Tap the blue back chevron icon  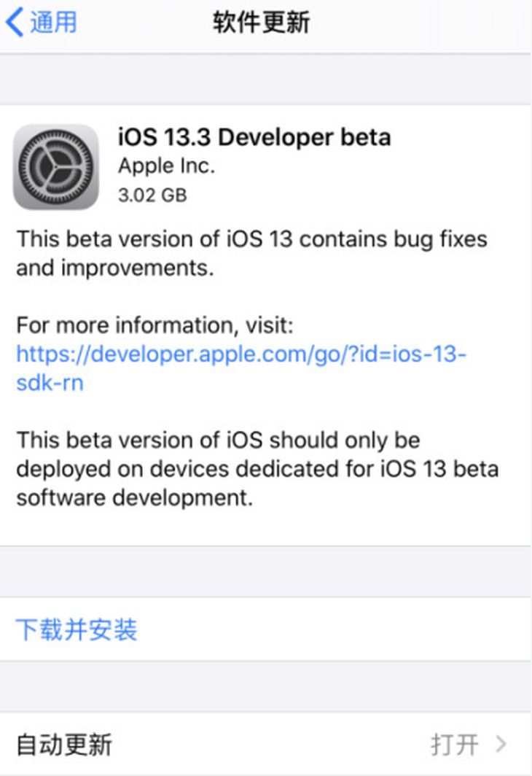pyautogui.click(x=15, y=23)
